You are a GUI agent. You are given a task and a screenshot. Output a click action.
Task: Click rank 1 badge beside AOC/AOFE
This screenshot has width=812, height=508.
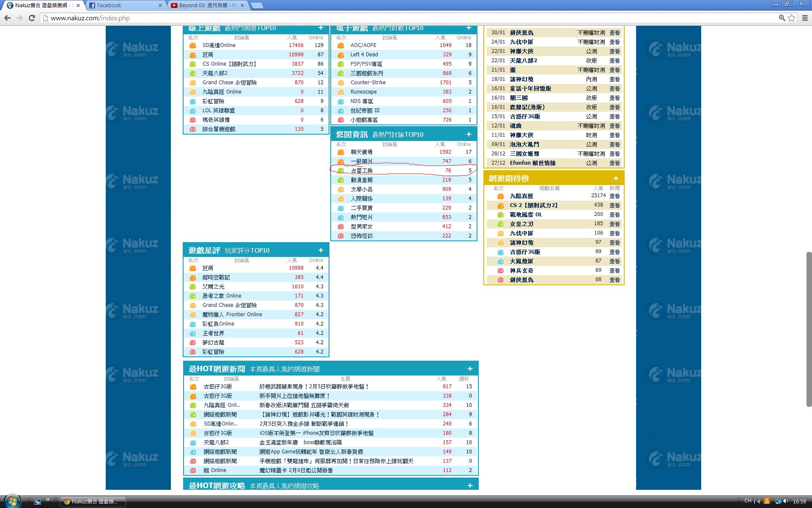(340, 45)
